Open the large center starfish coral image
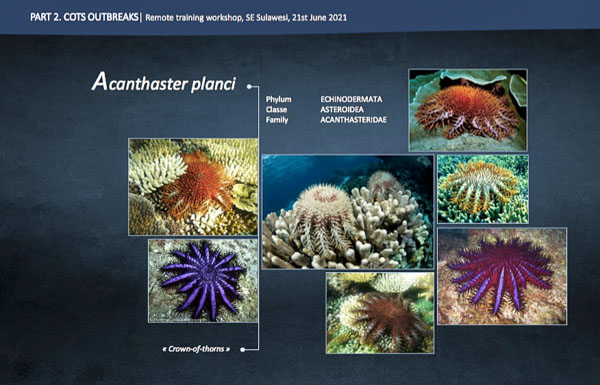Image resolution: width=600 pixels, height=385 pixels. point(348,212)
